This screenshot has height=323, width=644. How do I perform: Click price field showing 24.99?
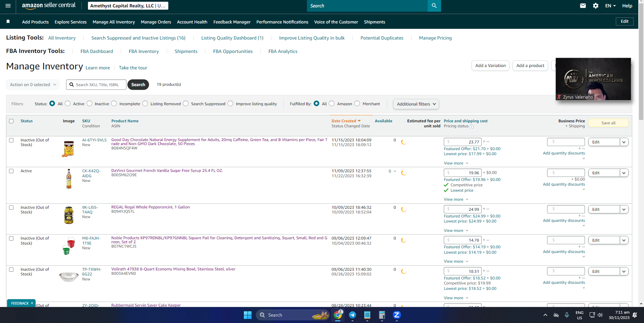[x=463, y=209]
